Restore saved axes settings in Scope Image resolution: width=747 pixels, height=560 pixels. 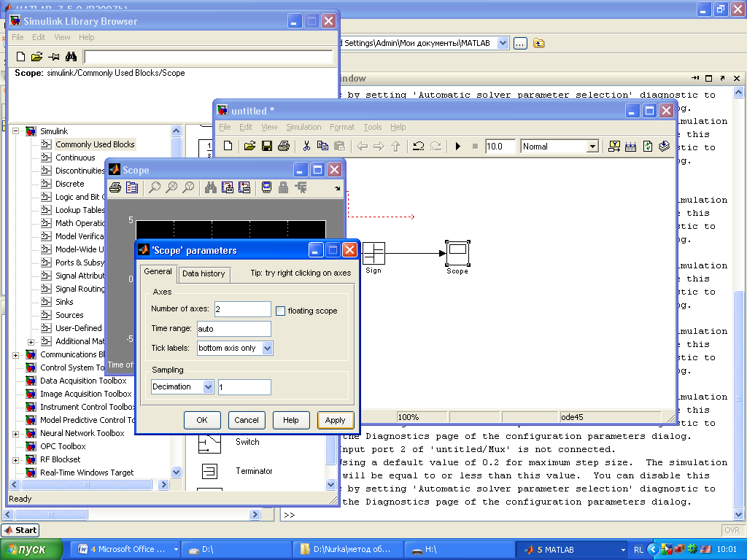click(244, 187)
